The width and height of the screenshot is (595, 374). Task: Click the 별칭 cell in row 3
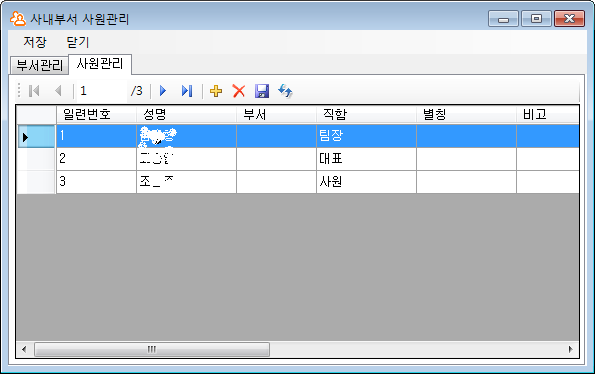click(466, 182)
